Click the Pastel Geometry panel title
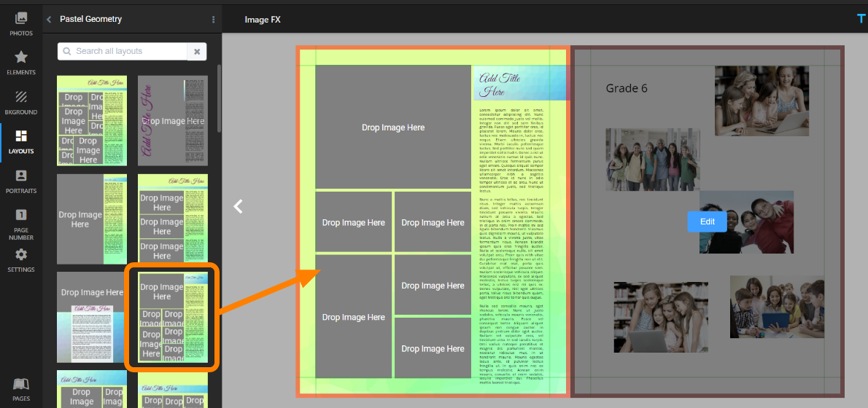 point(90,20)
